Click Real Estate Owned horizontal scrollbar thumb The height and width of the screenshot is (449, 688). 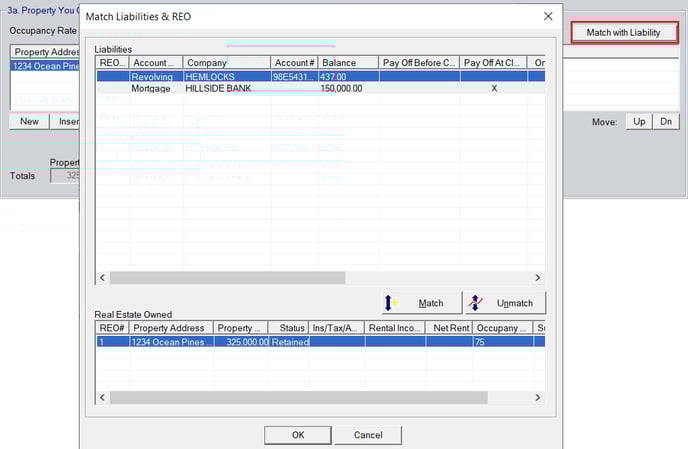coord(298,398)
